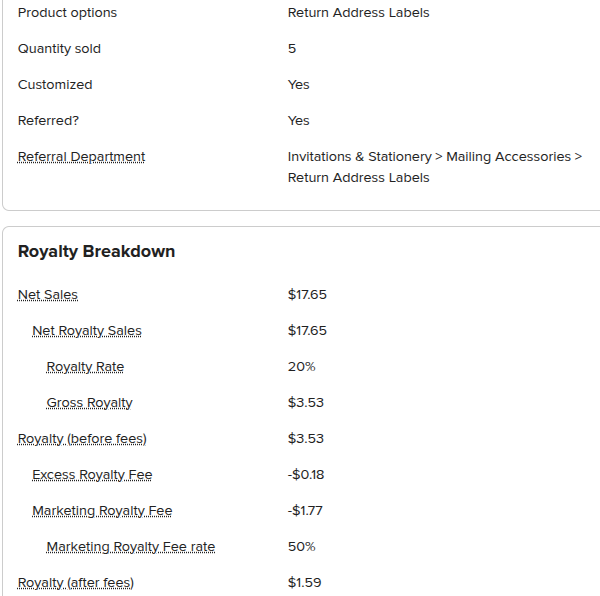Click Royalty (after fees) label
This screenshot has width=600, height=596.
pyautogui.click(x=76, y=583)
